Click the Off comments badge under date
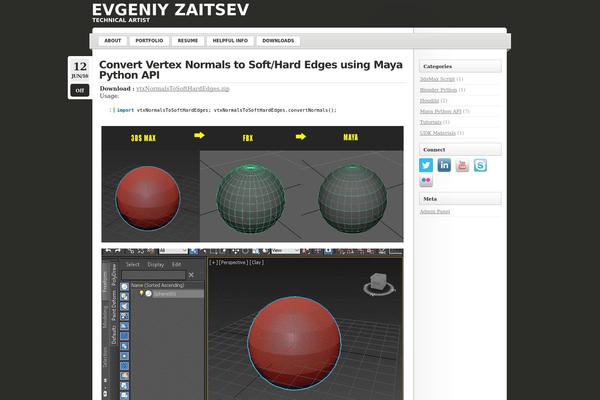Viewport: 600px width, 400px height. pos(80,90)
